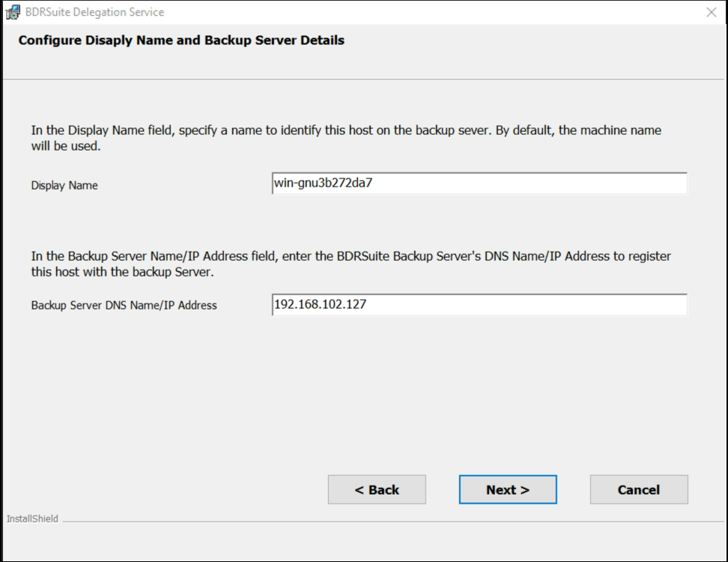Go to previous step with Back button
Screen dimensions: 728x562
tap(377, 489)
